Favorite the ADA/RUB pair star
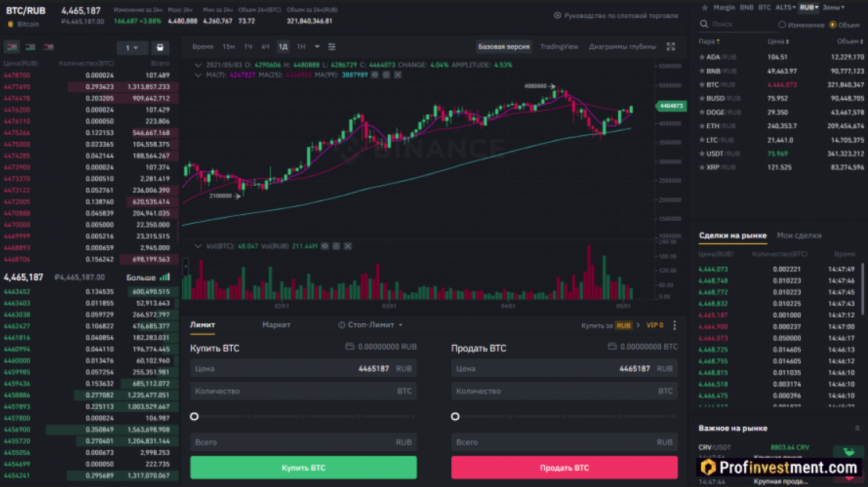Image resolution: width=868 pixels, height=487 pixels. [702, 57]
